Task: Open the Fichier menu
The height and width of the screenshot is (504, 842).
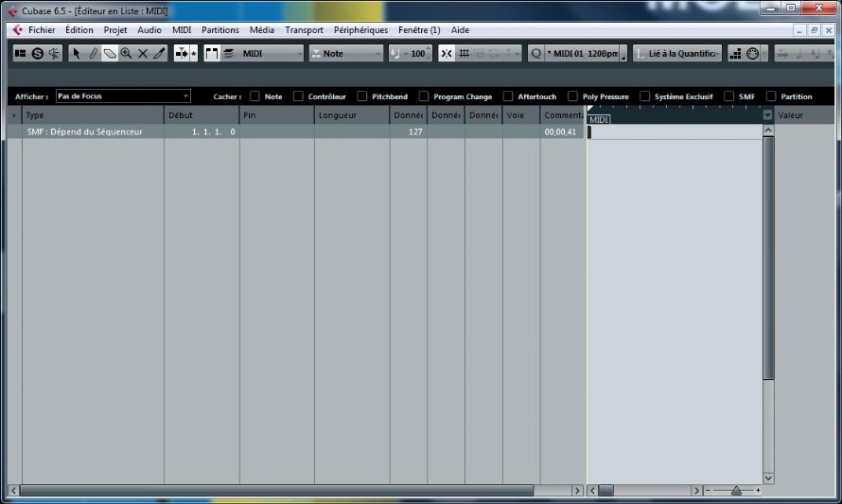Action: (42, 30)
